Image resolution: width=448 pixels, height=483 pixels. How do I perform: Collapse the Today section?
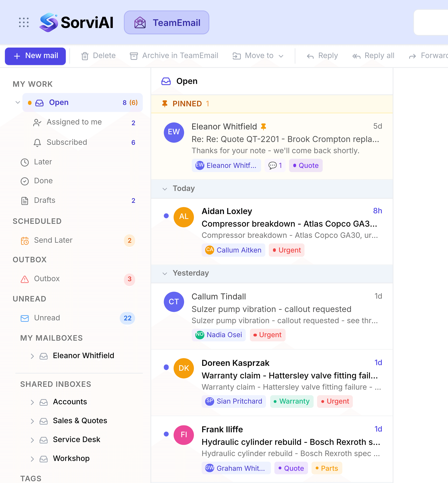pos(165,189)
